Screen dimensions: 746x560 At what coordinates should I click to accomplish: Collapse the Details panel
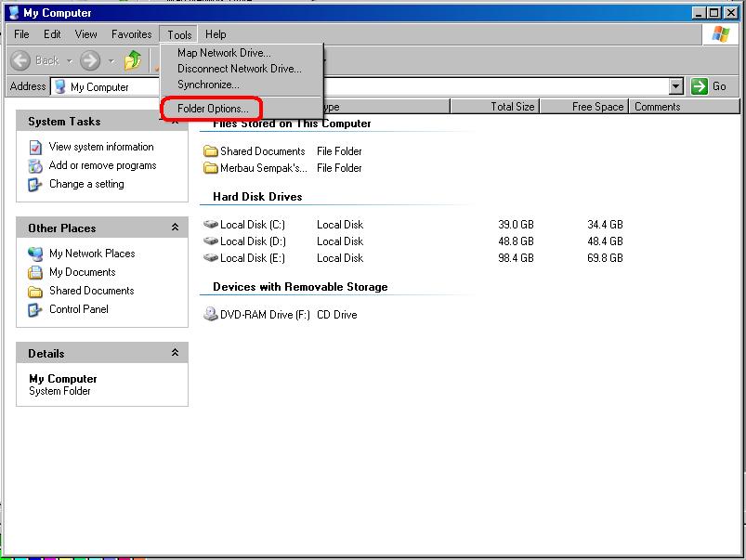pos(175,353)
